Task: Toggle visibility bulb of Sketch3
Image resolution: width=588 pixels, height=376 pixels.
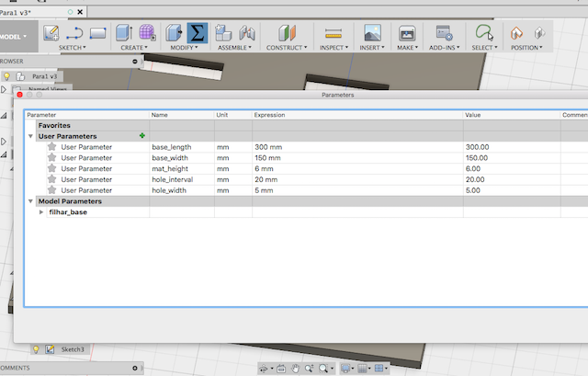Action: coord(36,349)
